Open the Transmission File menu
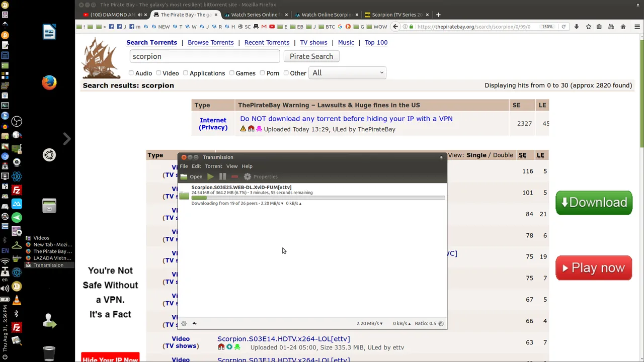The image size is (644, 362). 184,166
